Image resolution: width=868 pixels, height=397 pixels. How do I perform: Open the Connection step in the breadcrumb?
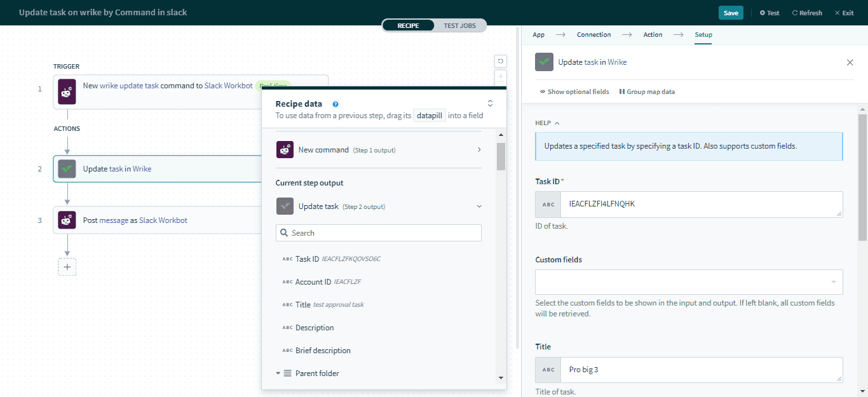point(593,34)
